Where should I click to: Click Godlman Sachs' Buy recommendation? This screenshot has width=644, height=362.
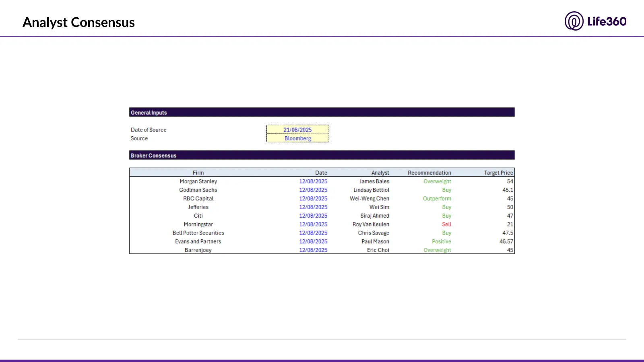(447, 190)
